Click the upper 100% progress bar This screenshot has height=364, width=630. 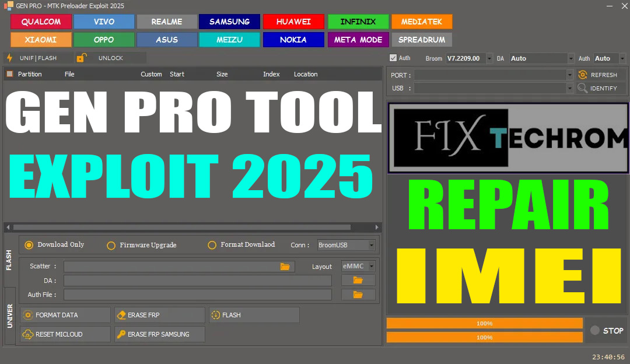[485, 323]
